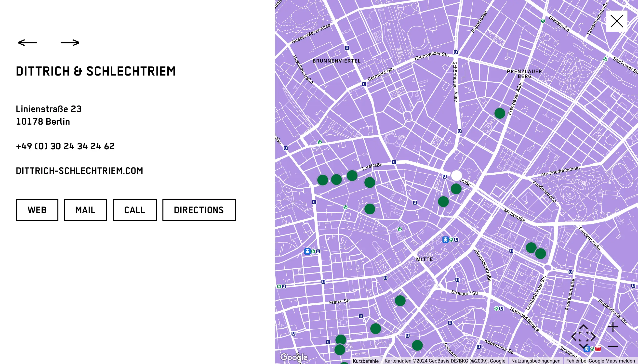Select green marker just below white marker
The height and width of the screenshot is (364, 638).
pos(456,189)
